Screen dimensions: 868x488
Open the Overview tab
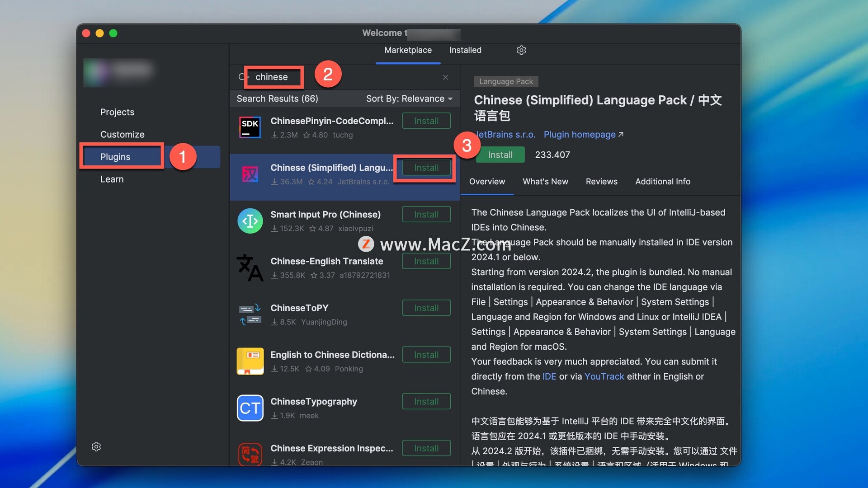point(487,182)
